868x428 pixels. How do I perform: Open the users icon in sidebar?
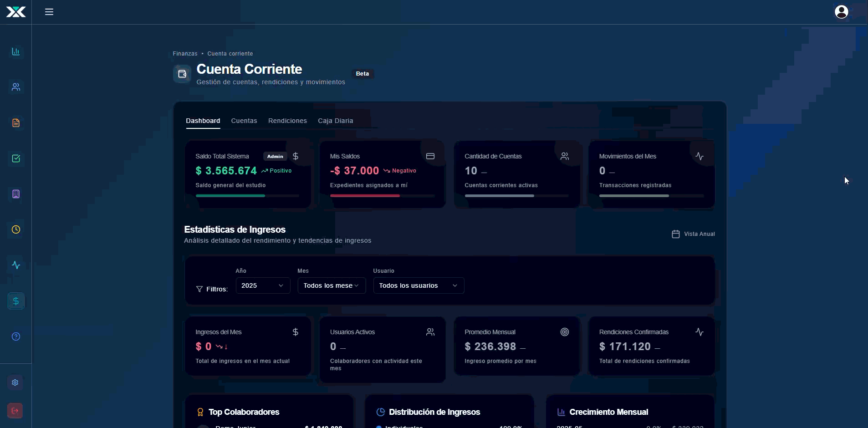(x=16, y=87)
